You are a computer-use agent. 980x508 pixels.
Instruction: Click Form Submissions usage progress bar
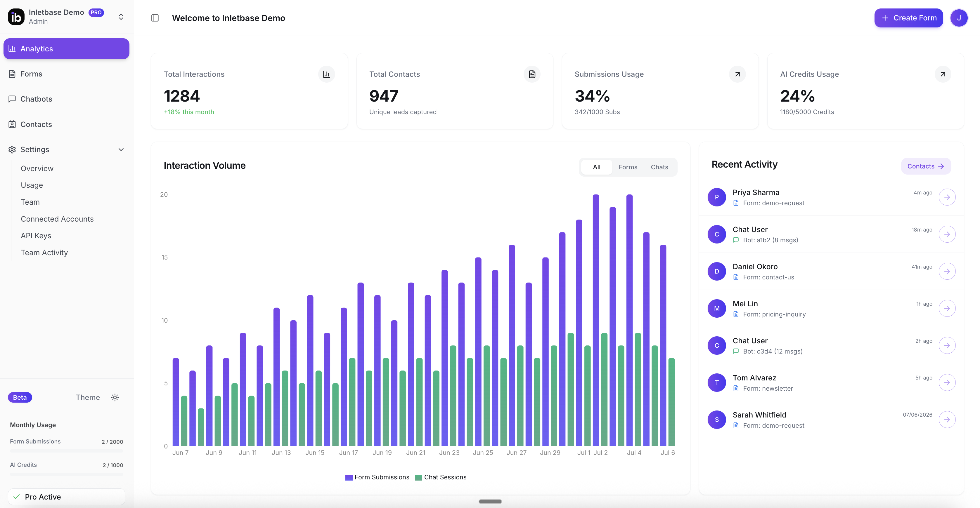[x=66, y=451]
